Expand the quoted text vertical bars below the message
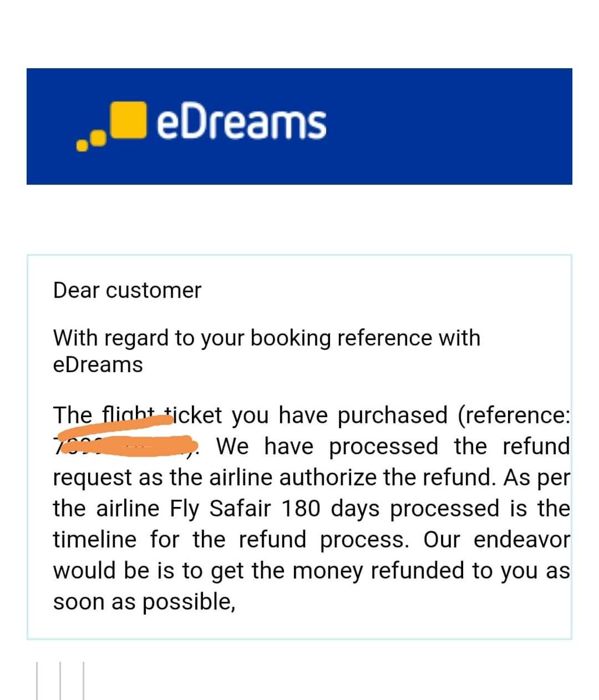 (x=60, y=680)
